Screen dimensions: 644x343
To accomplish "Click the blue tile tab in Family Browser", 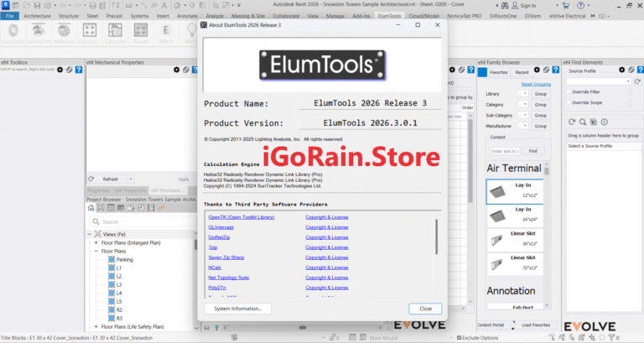I will (x=483, y=72).
